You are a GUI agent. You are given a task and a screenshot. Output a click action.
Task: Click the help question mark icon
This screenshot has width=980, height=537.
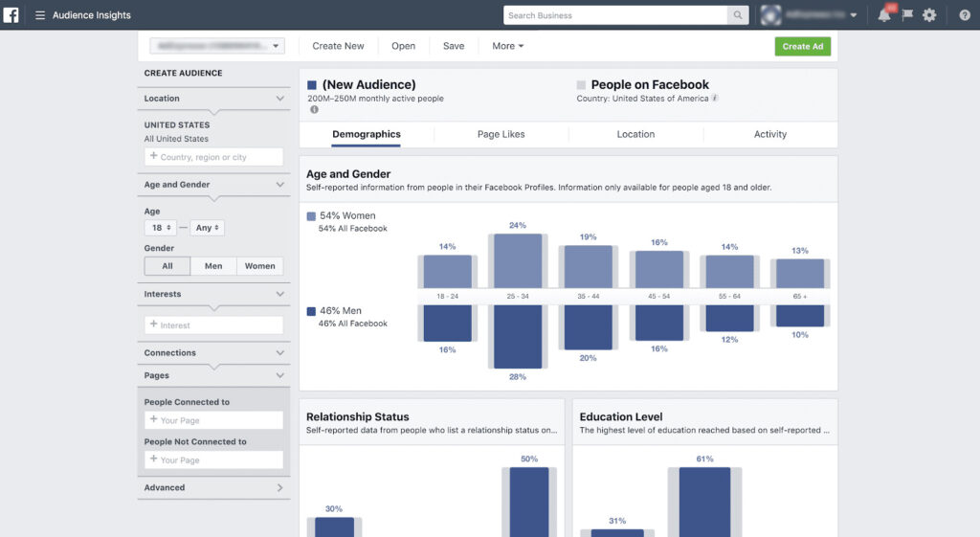[x=964, y=15]
